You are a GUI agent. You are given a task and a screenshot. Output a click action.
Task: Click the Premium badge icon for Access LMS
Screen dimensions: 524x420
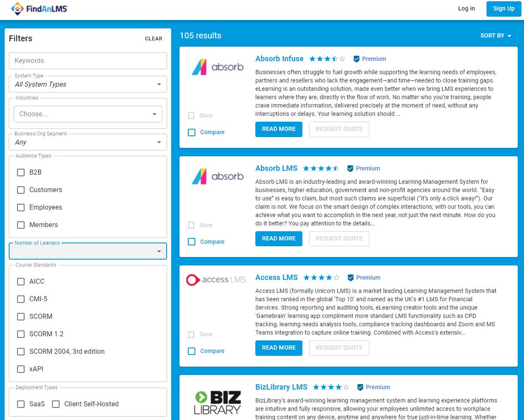coord(351,278)
